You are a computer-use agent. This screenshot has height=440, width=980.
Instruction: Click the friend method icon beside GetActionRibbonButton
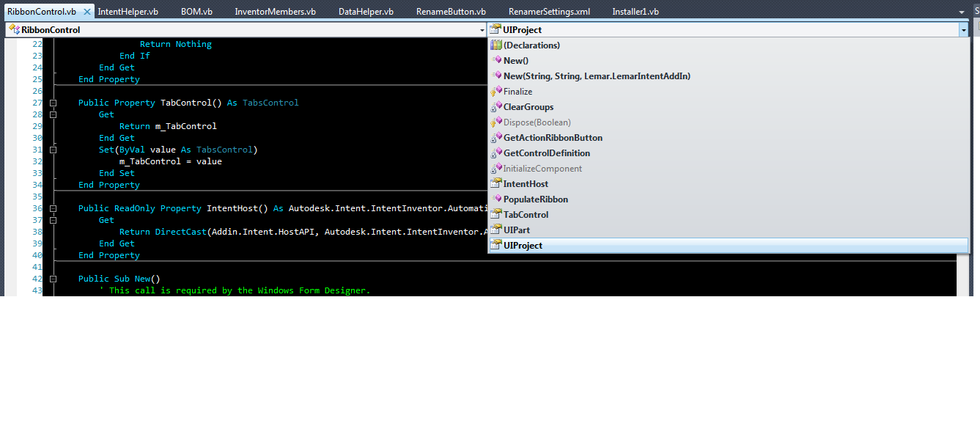496,137
